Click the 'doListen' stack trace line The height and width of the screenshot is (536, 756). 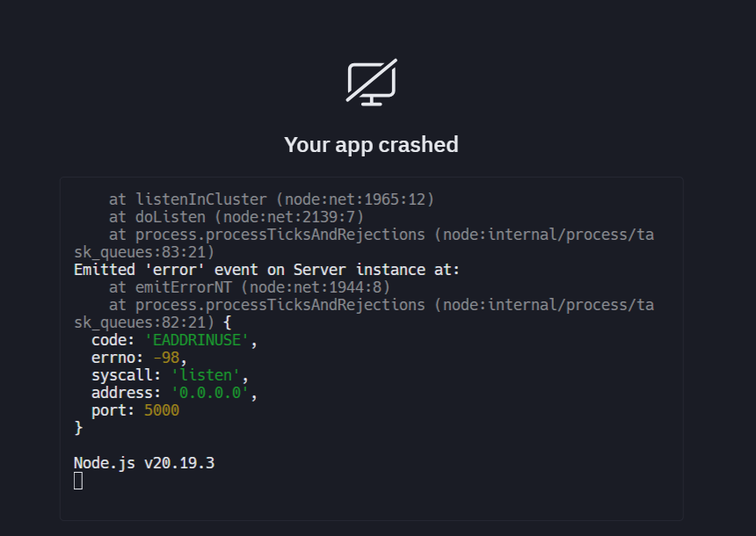236,217
